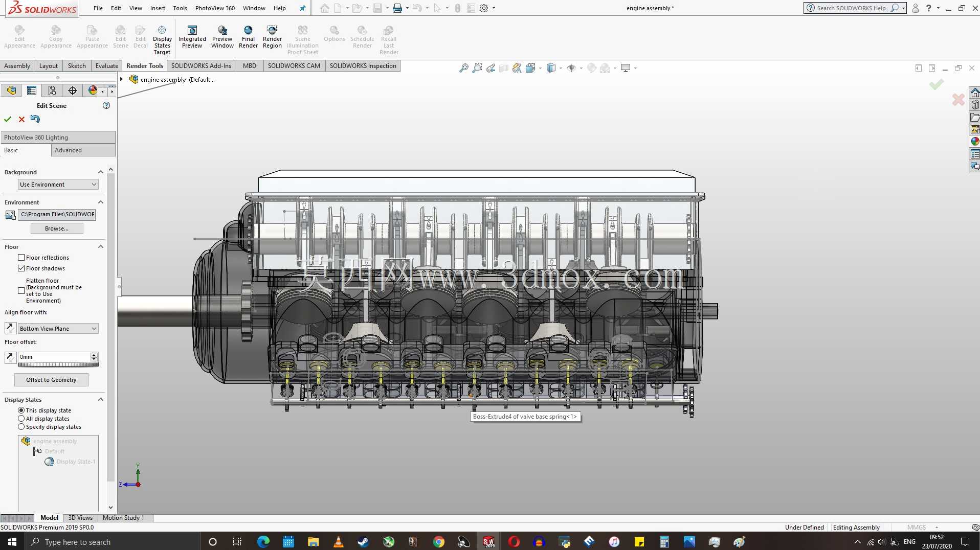Enable Floor reflections checkbox
The height and width of the screenshot is (550, 980).
[x=21, y=258]
